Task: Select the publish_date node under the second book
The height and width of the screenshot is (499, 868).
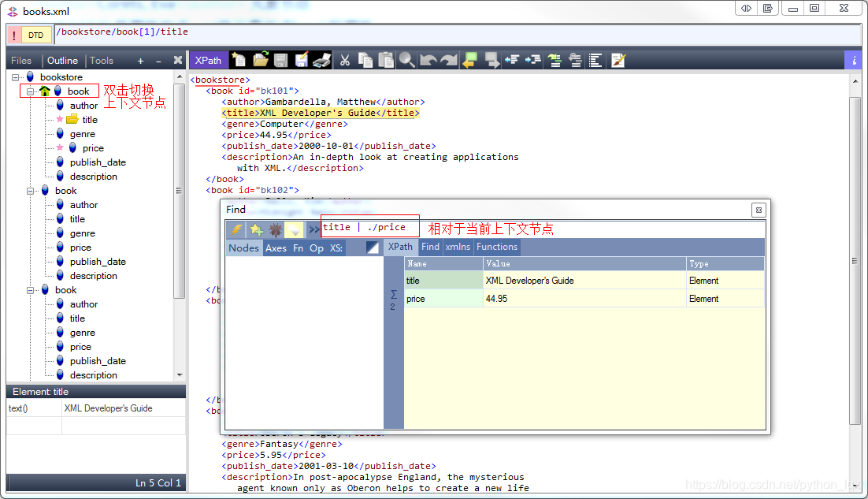Action: click(98, 262)
